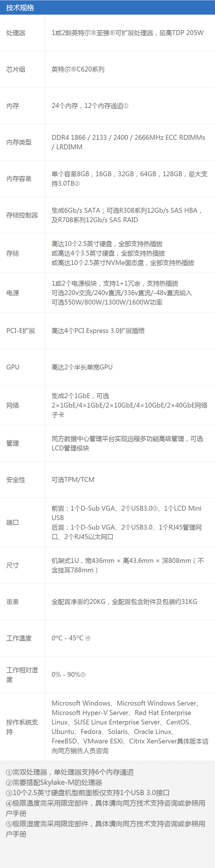Click the 端口 row label
Image resolution: width=215 pixels, height=868 pixels.
[12, 523]
